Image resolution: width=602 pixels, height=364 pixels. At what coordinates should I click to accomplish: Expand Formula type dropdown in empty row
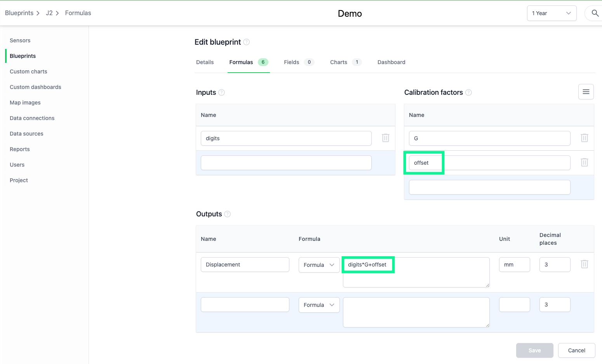point(319,305)
